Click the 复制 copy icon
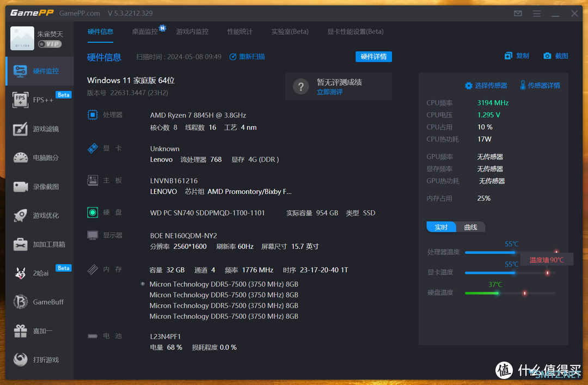 click(x=508, y=56)
